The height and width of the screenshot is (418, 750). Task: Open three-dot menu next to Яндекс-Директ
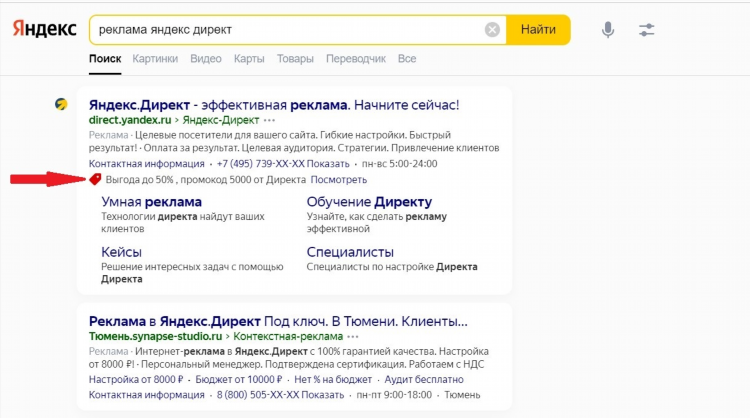[269, 120]
